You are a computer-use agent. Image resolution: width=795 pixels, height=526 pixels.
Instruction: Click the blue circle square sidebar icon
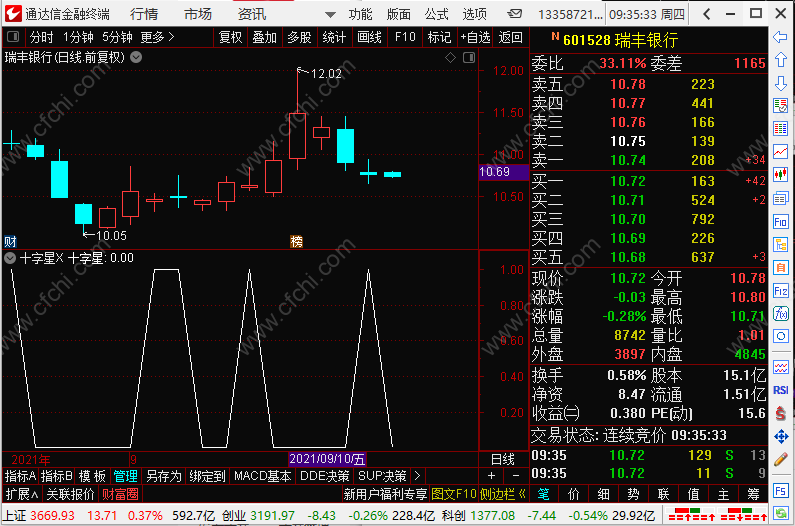coord(780,336)
